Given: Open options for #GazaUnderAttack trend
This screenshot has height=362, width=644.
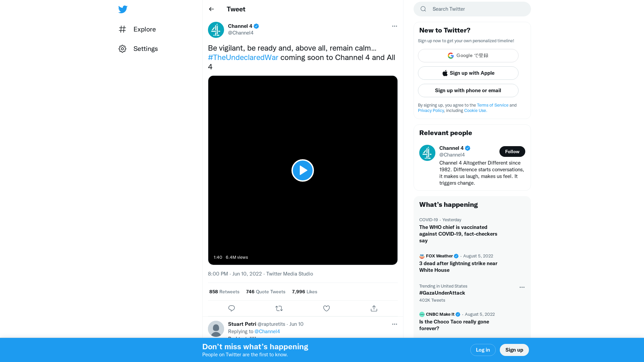Looking at the screenshot, I should tap(522, 287).
